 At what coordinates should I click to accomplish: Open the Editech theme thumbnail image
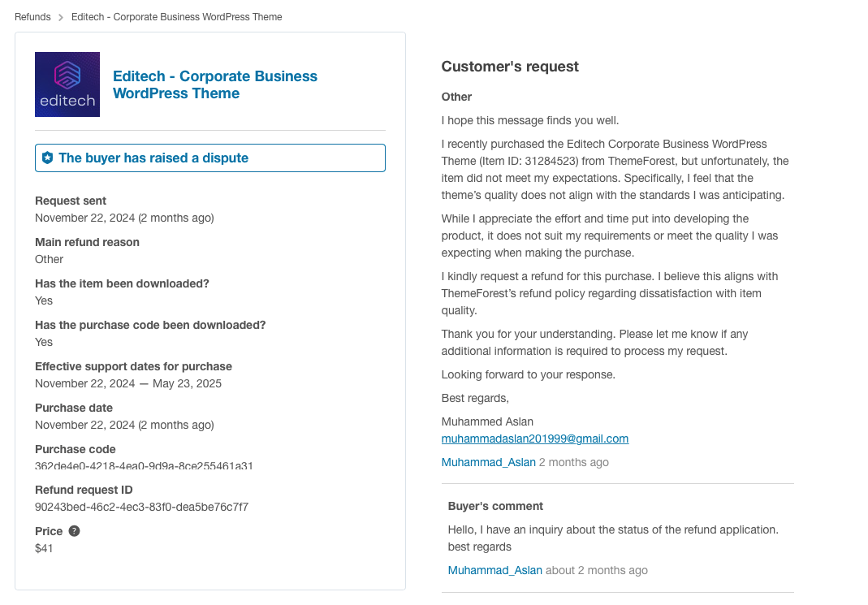(67, 84)
